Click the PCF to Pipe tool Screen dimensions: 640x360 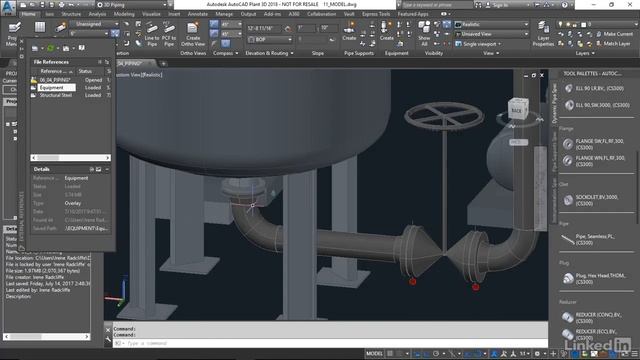[x=169, y=35]
